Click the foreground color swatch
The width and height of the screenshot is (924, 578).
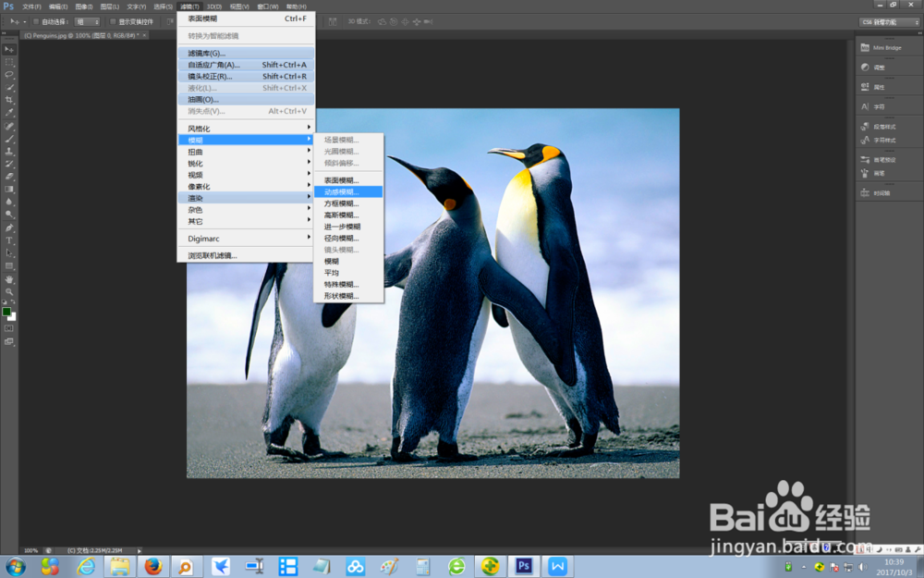coord(6,312)
